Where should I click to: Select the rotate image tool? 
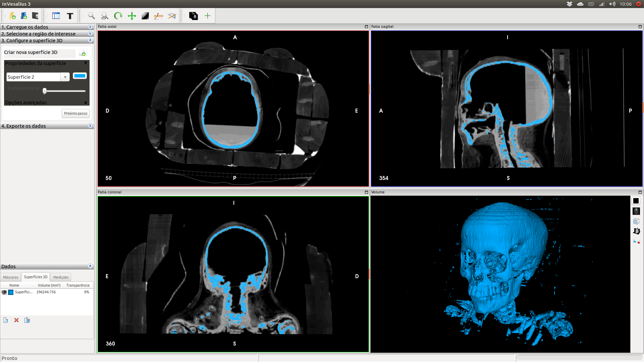click(x=118, y=16)
